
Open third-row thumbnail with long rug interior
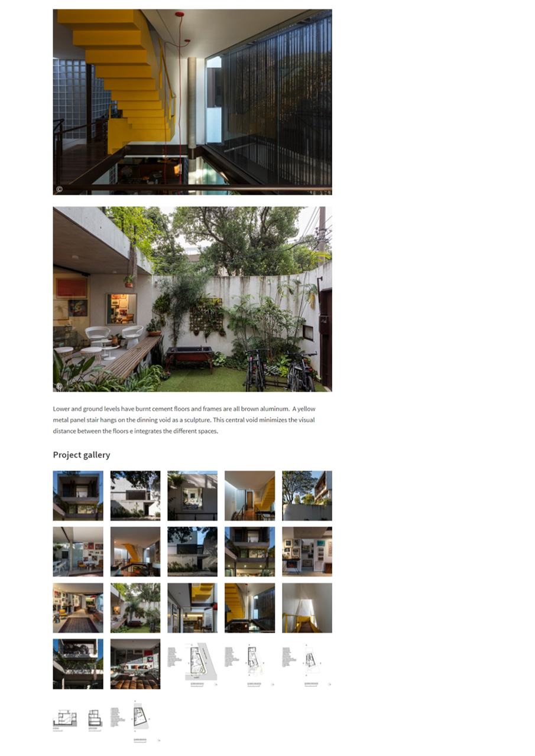(x=78, y=608)
